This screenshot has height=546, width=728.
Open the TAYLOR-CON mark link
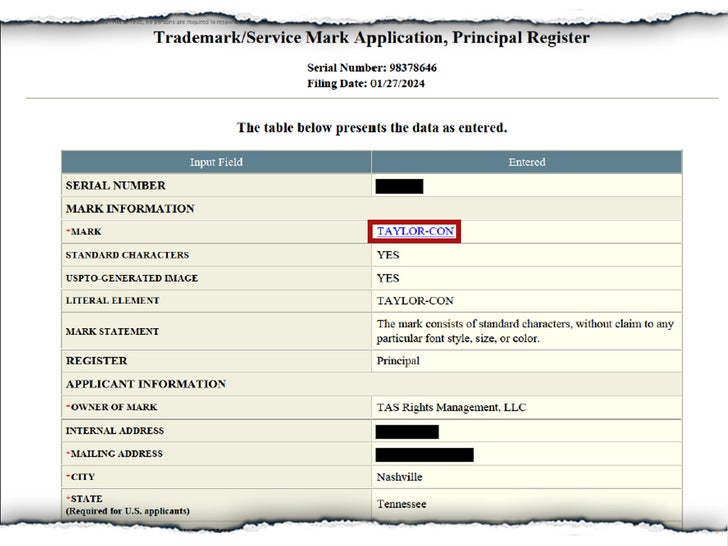click(415, 231)
